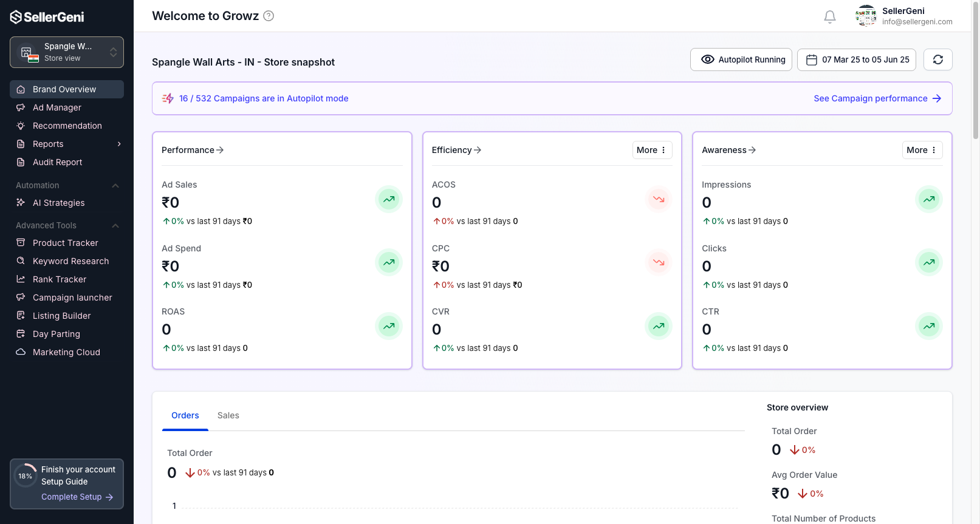Collapse the Automation section
The width and height of the screenshot is (980, 524).
pyautogui.click(x=115, y=186)
